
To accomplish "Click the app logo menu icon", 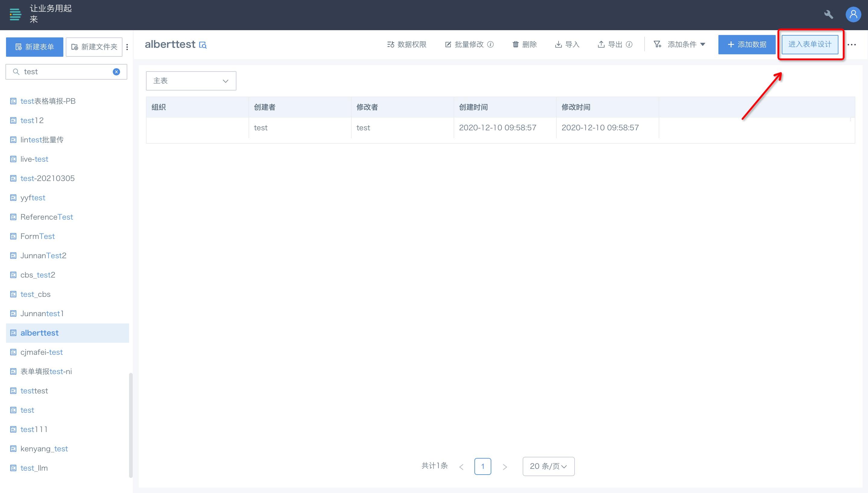I will pyautogui.click(x=15, y=14).
